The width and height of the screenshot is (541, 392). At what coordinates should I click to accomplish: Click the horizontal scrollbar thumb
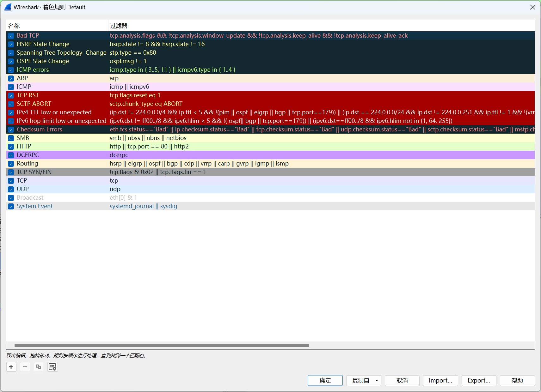click(162, 345)
